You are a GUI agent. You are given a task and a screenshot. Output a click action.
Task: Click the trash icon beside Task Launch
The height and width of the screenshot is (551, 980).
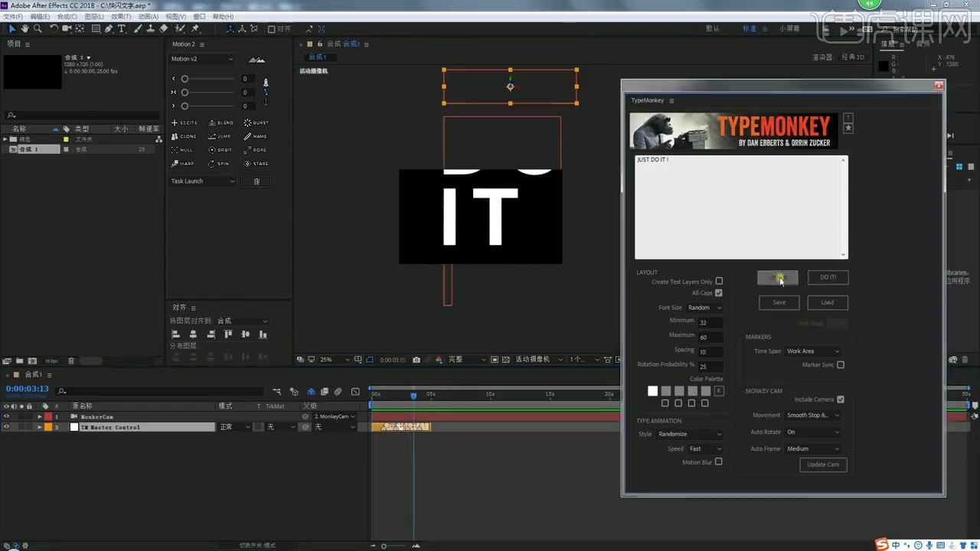[x=256, y=181]
